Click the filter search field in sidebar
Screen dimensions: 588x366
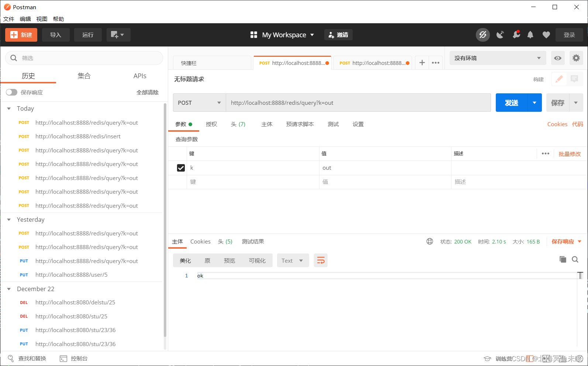click(x=84, y=58)
